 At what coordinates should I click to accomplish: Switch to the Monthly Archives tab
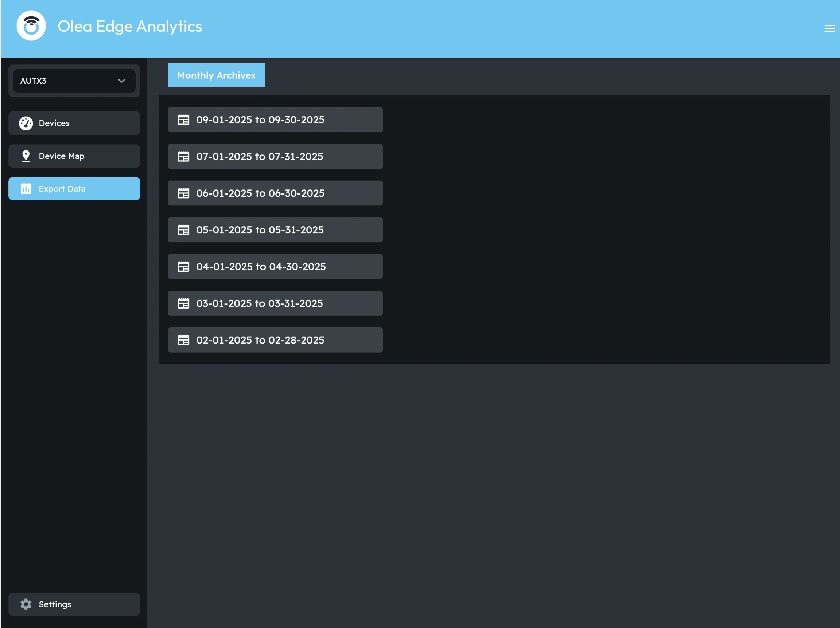pos(216,75)
